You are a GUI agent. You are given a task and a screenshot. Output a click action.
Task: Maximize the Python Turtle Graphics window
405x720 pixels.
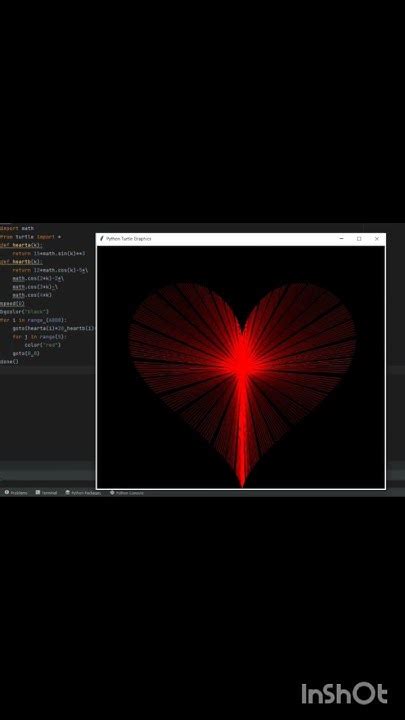pyautogui.click(x=359, y=239)
